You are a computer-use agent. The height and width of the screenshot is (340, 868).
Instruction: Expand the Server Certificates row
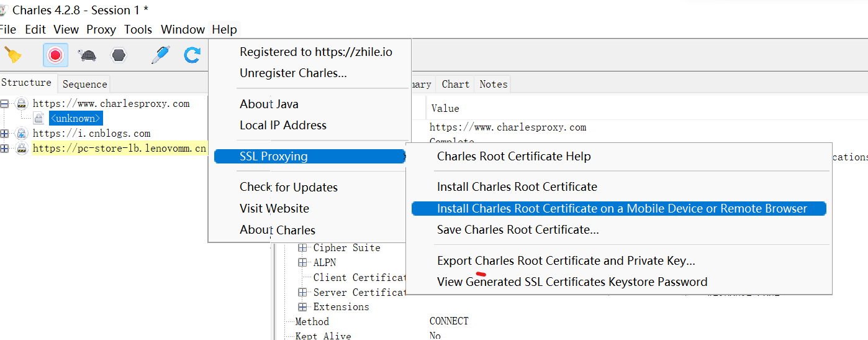303,292
